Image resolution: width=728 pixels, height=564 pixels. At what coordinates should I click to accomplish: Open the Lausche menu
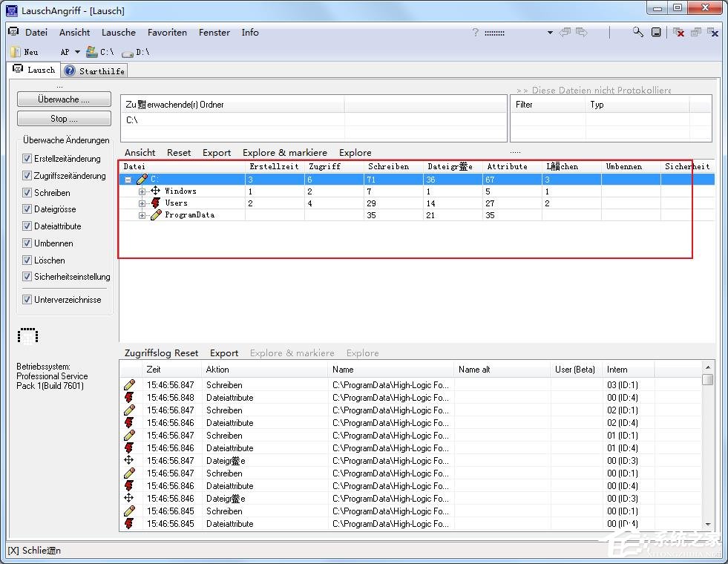[118, 33]
